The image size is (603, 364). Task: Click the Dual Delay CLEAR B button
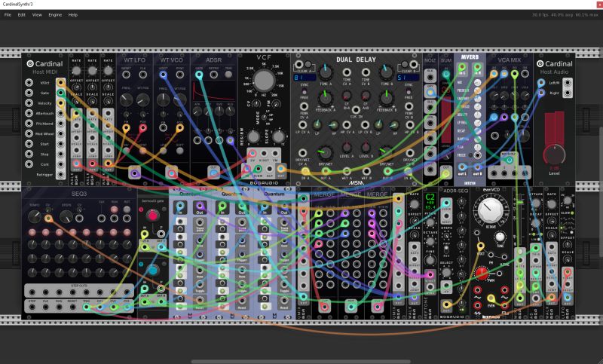(x=405, y=64)
